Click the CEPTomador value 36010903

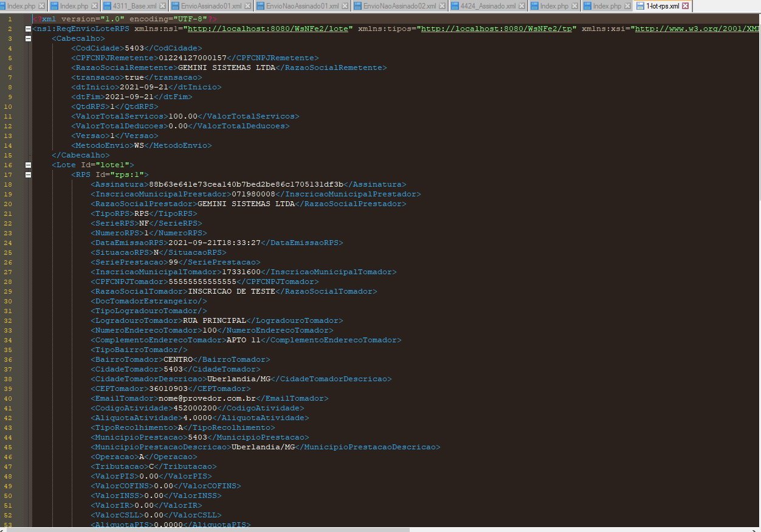point(168,389)
